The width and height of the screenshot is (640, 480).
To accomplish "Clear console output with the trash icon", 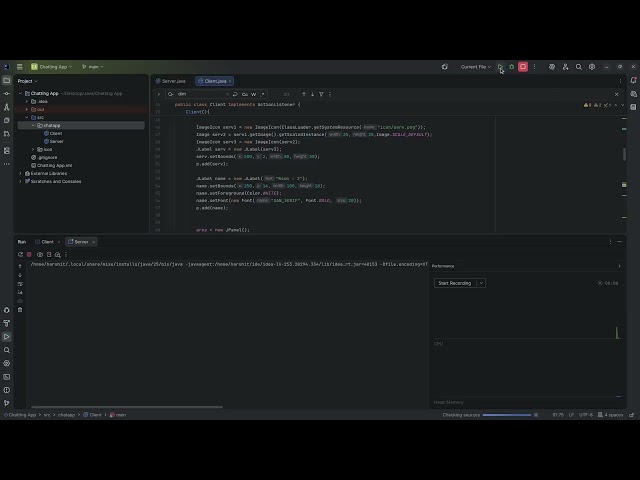I will click(x=20, y=310).
